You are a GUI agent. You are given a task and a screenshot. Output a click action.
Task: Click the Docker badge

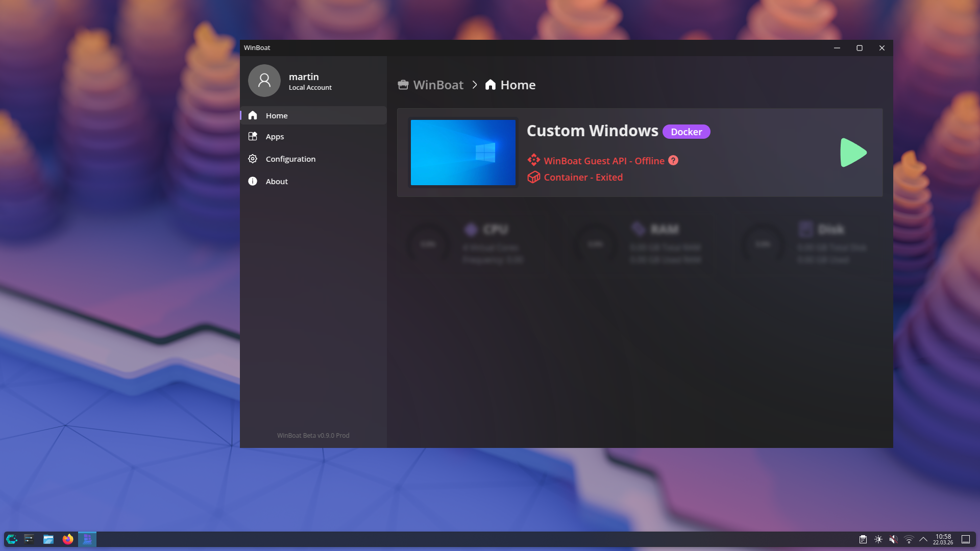(686, 132)
